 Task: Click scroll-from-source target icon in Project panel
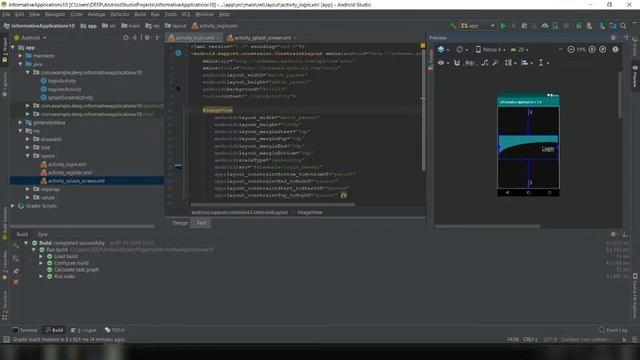click(126, 38)
